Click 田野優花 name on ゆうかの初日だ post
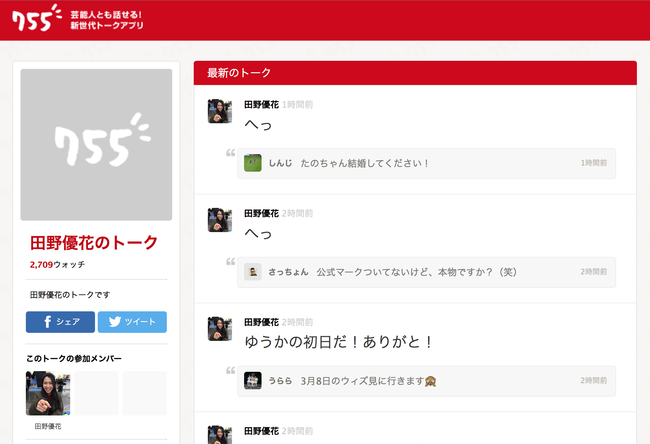This screenshot has width=650, height=444. pos(262,322)
